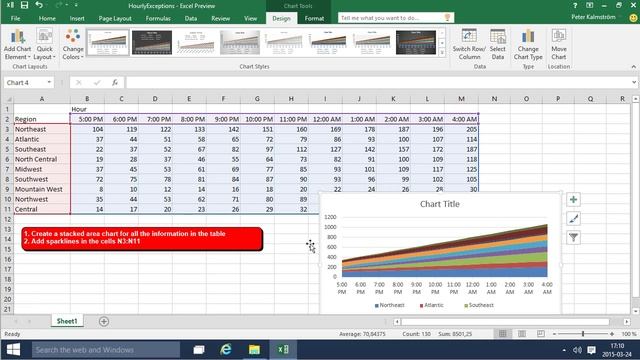Select cell A9 Mountain West

pos(42,189)
